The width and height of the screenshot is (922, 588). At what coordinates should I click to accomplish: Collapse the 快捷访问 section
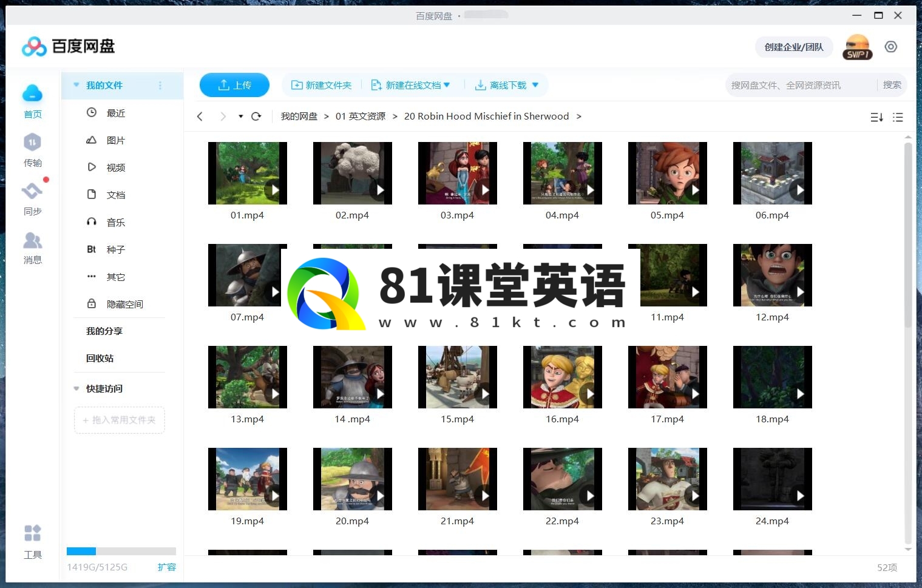click(76, 388)
